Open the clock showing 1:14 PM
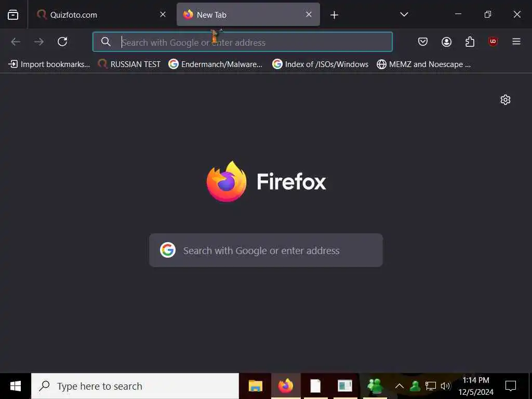The width and height of the screenshot is (532, 399). pyautogui.click(x=476, y=386)
